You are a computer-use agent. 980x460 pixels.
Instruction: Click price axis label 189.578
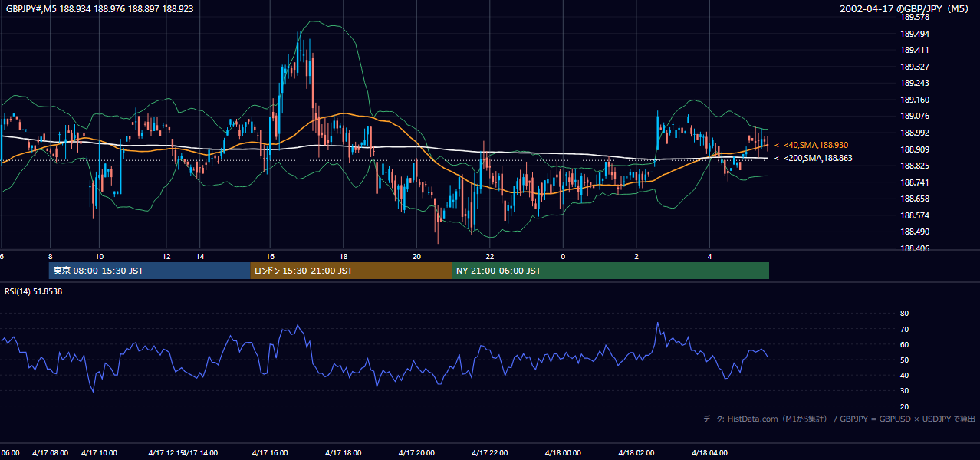[915, 17]
